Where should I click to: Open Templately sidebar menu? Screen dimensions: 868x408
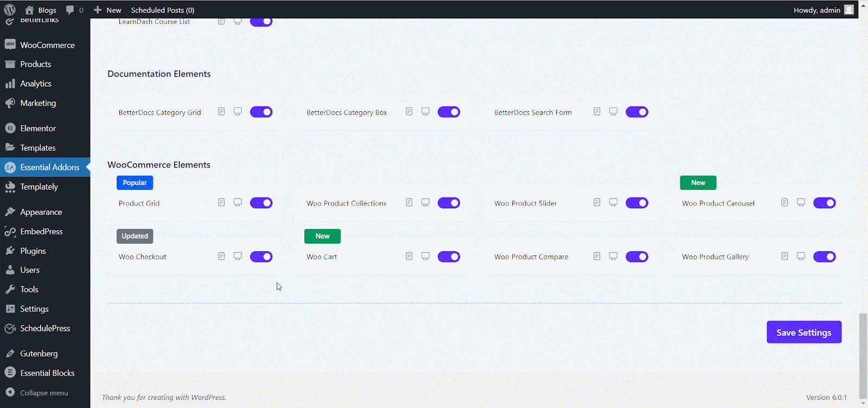(x=45, y=187)
